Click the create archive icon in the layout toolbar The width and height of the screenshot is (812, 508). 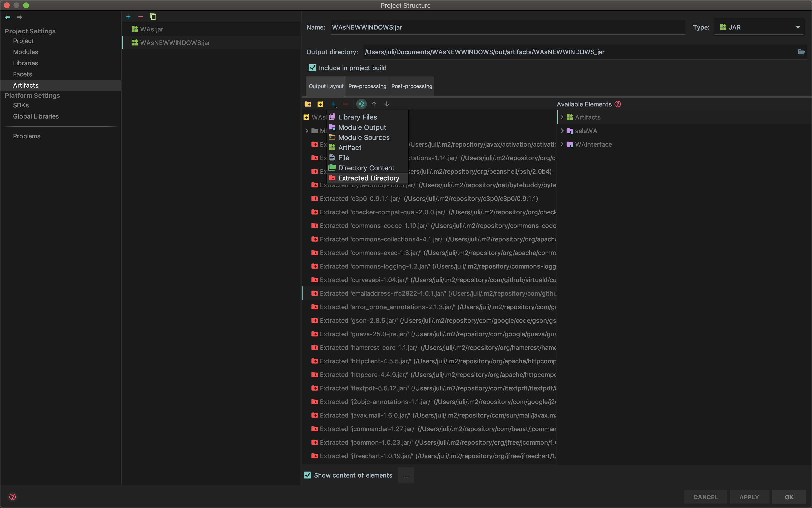click(x=320, y=104)
